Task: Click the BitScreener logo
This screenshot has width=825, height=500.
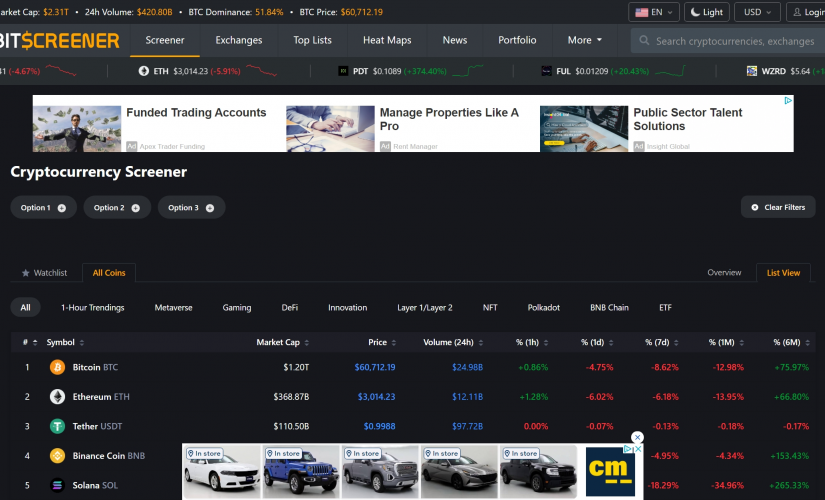Action: (59, 41)
